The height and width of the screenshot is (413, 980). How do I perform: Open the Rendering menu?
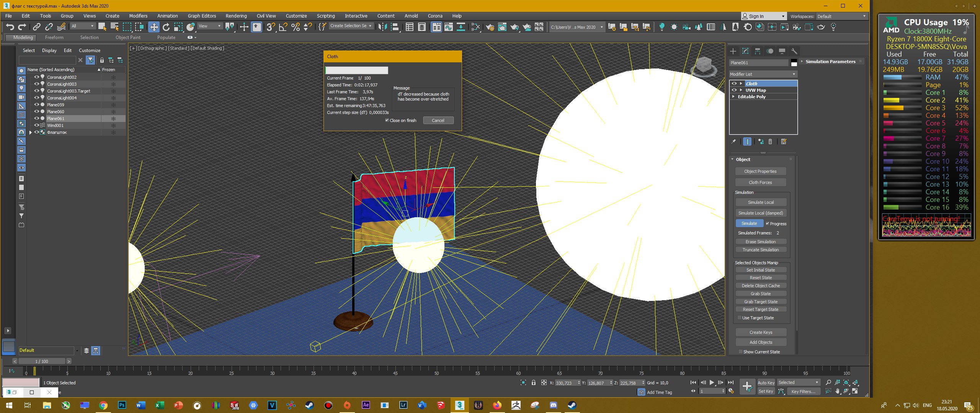236,16
